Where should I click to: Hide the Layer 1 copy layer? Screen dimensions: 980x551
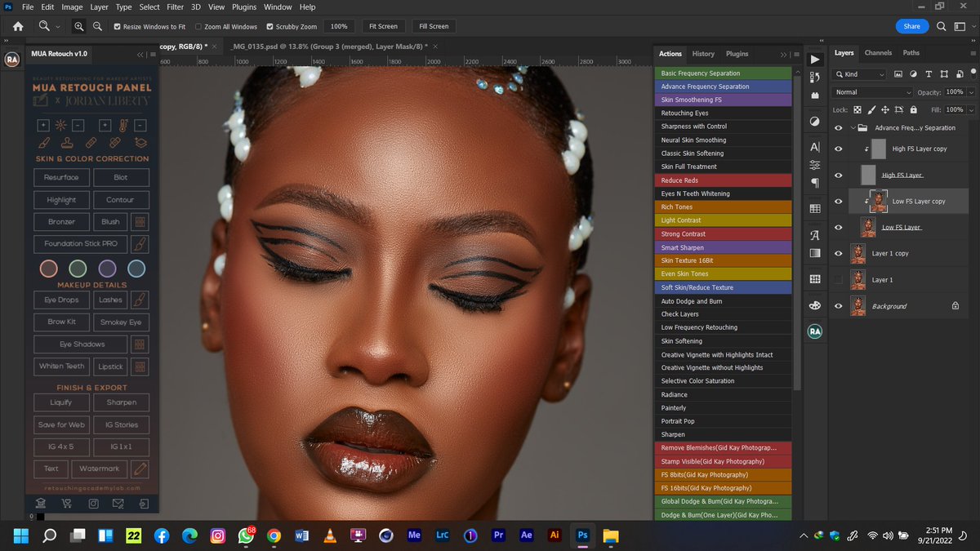[838, 254]
